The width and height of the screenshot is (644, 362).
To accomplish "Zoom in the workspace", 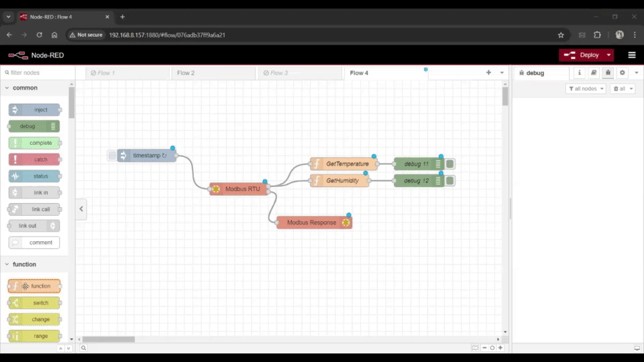I will (500, 348).
